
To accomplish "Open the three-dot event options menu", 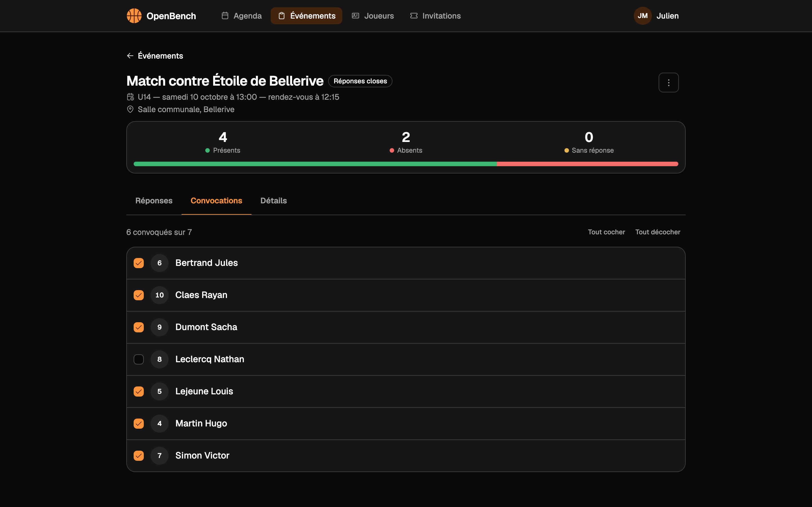I will click(x=668, y=83).
